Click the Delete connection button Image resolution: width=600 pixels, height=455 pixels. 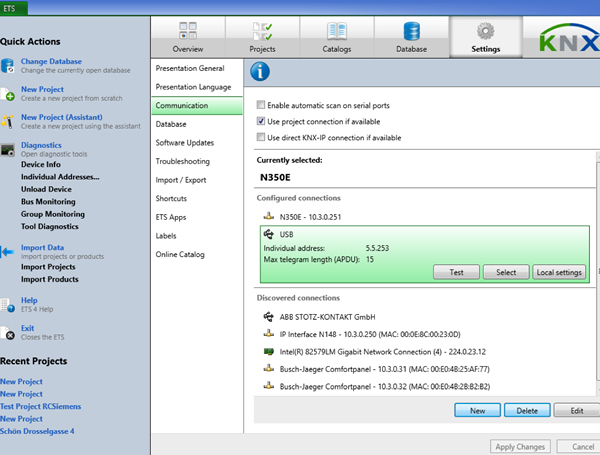(527, 410)
